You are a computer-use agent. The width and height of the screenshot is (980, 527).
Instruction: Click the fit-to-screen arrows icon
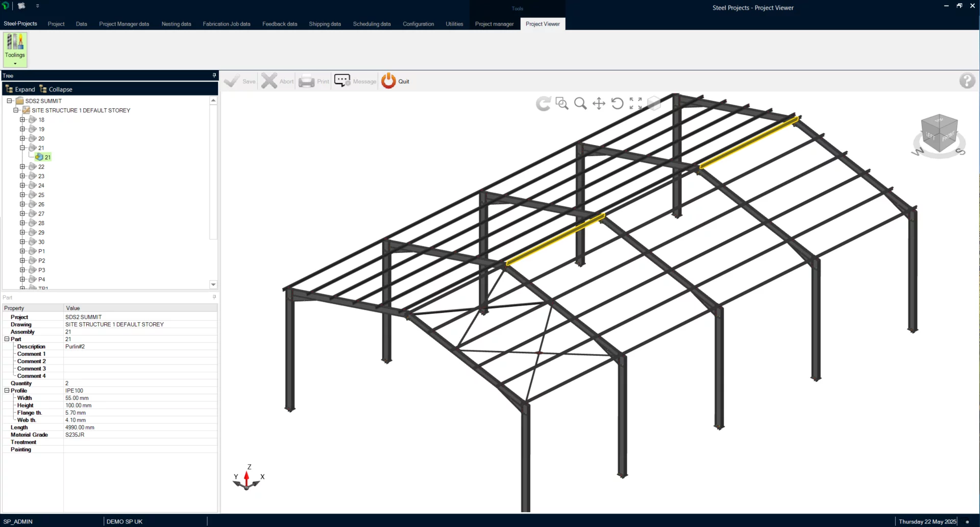[635, 104]
